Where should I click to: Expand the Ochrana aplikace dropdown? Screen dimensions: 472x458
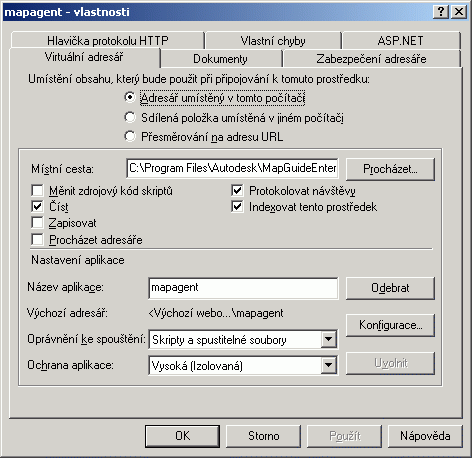tap(328, 365)
